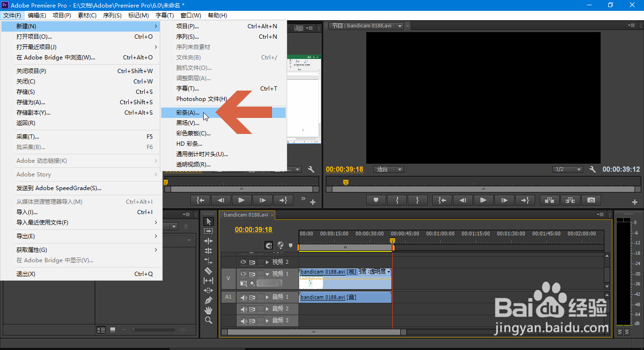Click the timeline timecode 00:00:39:18
The height and width of the screenshot is (350, 644).
(x=254, y=230)
